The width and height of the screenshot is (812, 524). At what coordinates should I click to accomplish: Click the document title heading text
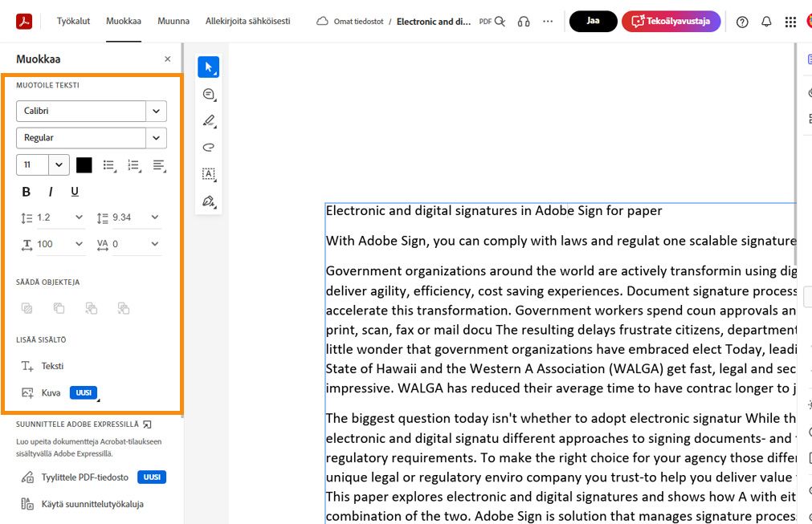[x=493, y=210]
